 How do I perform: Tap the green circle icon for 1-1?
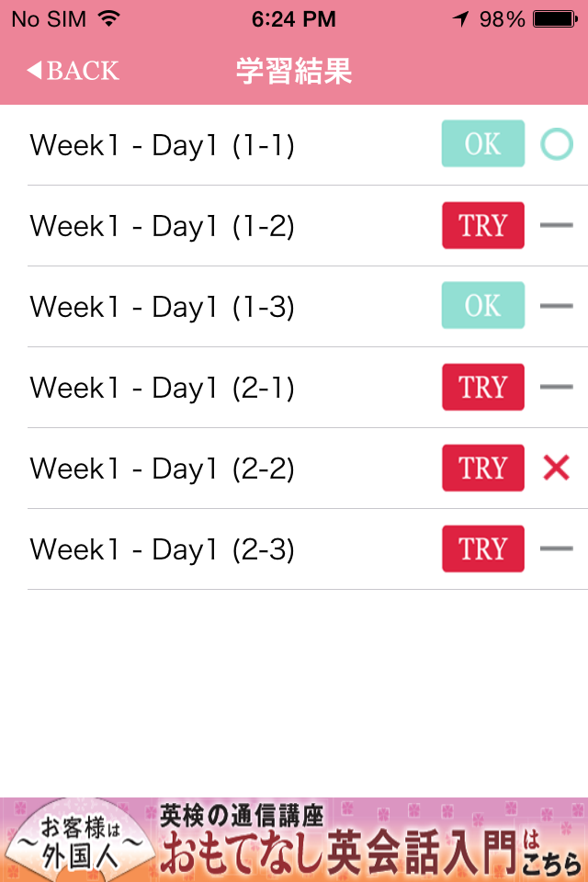point(556,144)
